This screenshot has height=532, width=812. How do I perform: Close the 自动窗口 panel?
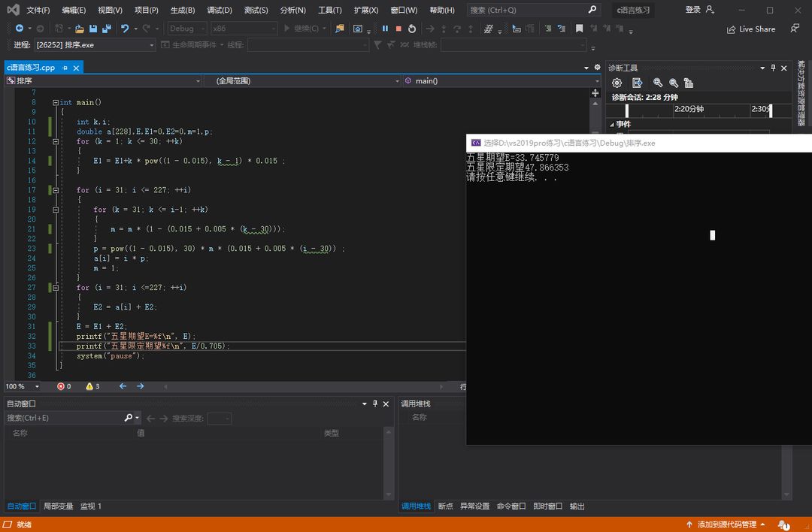[386, 404]
